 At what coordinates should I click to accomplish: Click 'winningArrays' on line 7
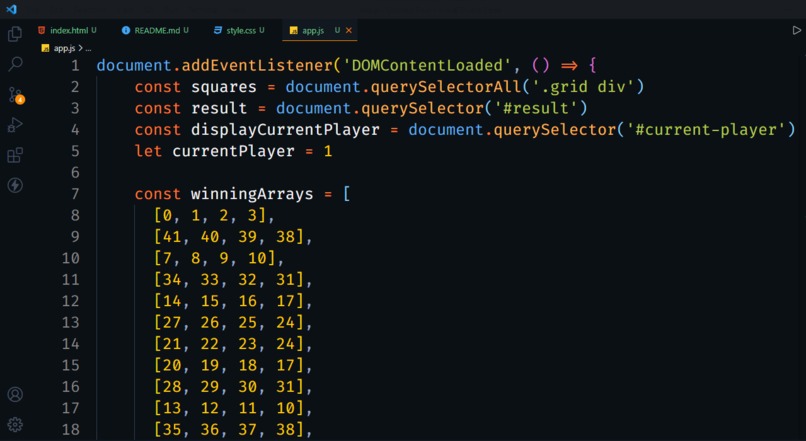click(252, 194)
